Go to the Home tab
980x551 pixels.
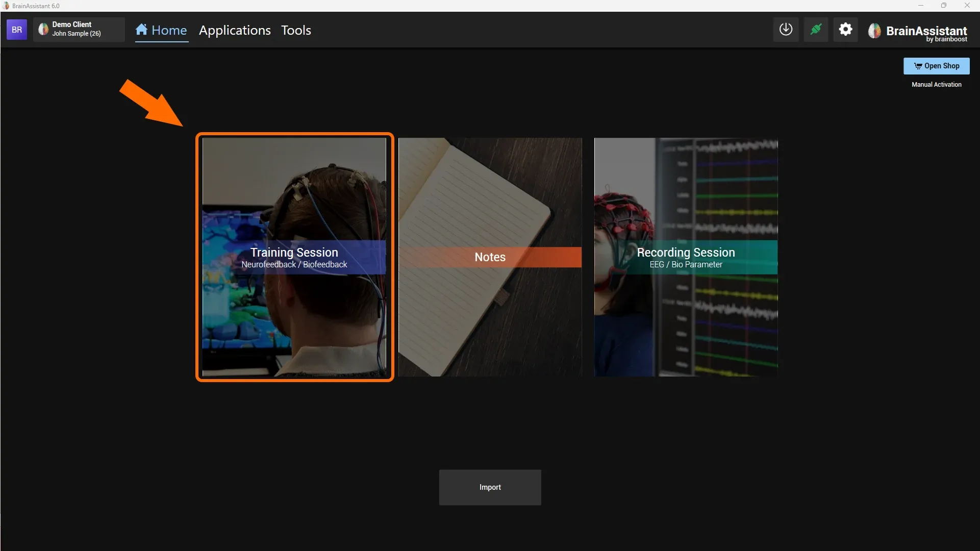coord(162,30)
